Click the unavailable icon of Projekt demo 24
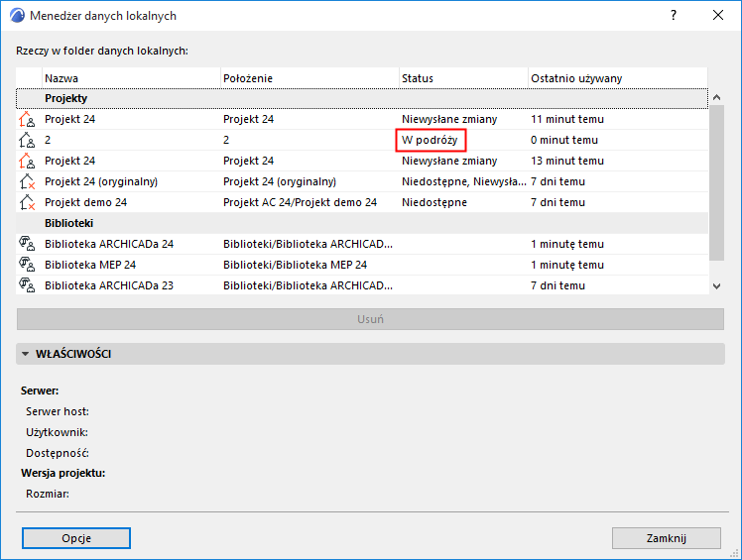This screenshot has height=560, width=742. pyautogui.click(x=27, y=202)
